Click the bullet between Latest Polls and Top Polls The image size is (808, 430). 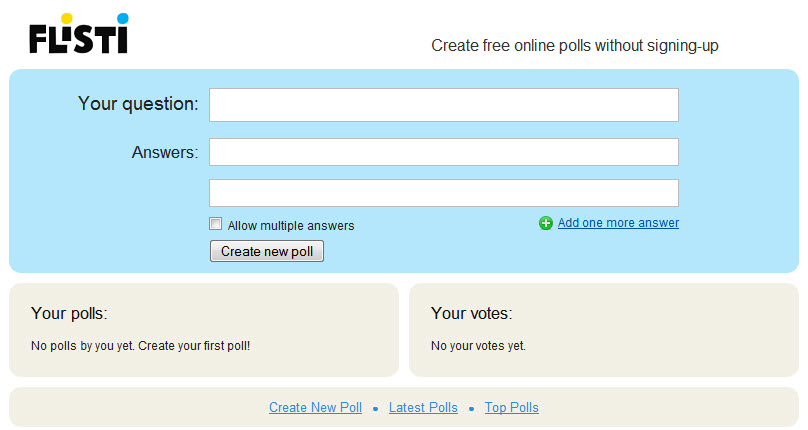471,409
